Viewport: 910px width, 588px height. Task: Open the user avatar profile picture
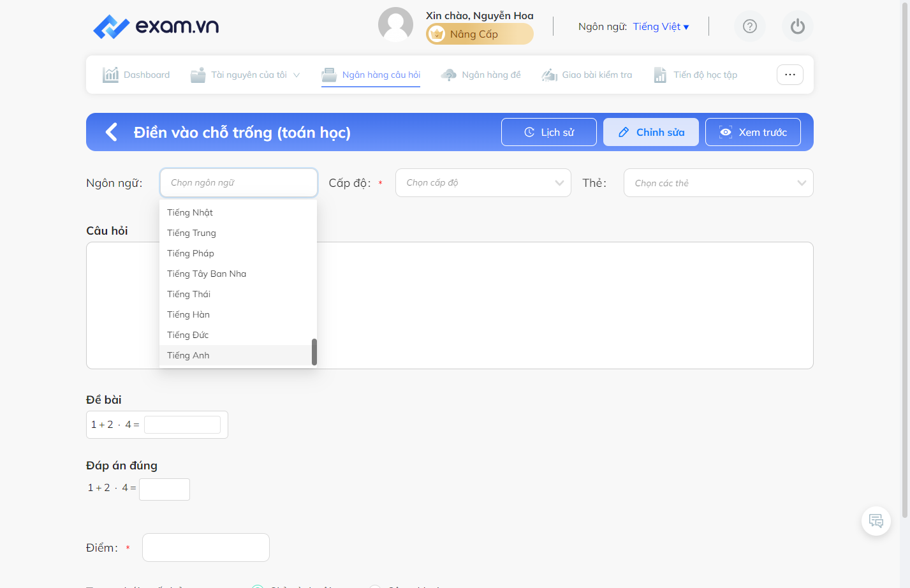point(395,25)
